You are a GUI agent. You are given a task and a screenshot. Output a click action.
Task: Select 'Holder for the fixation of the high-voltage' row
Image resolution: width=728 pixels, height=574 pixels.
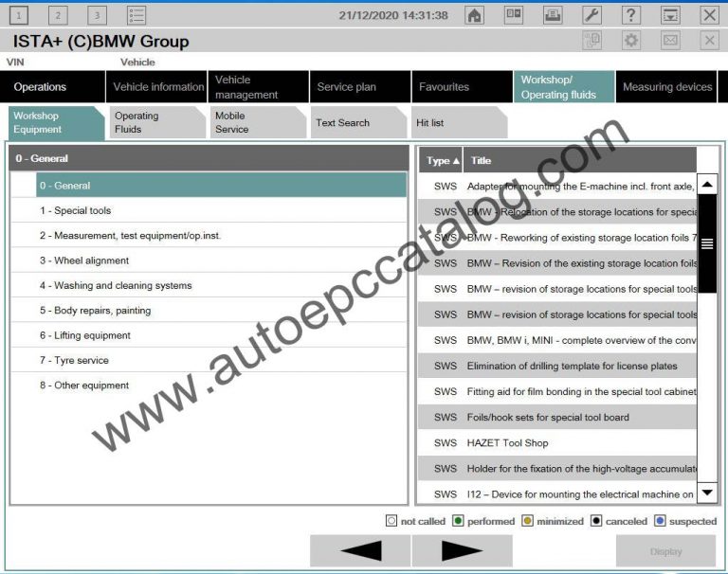pos(557,469)
